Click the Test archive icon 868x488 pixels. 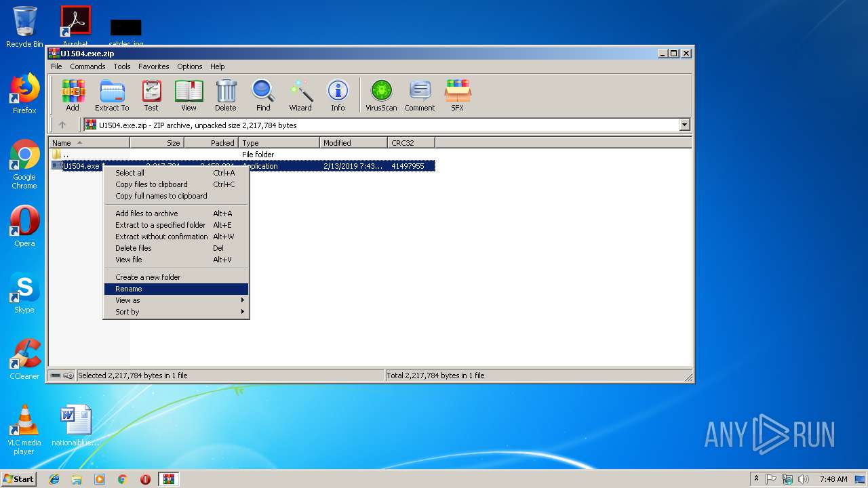(x=151, y=95)
